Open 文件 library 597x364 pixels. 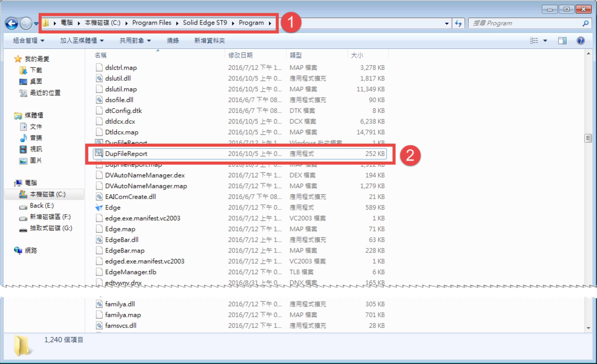click(x=36, y=127)
